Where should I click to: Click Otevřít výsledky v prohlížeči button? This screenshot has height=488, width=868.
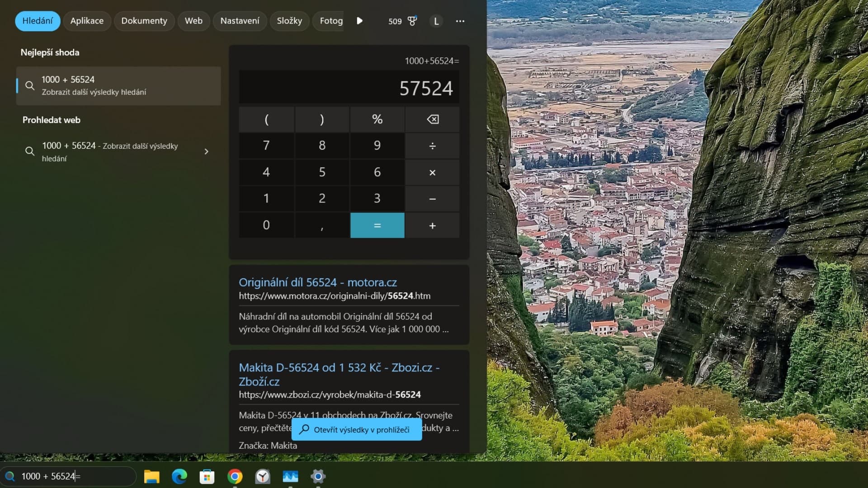click(356, 429)
